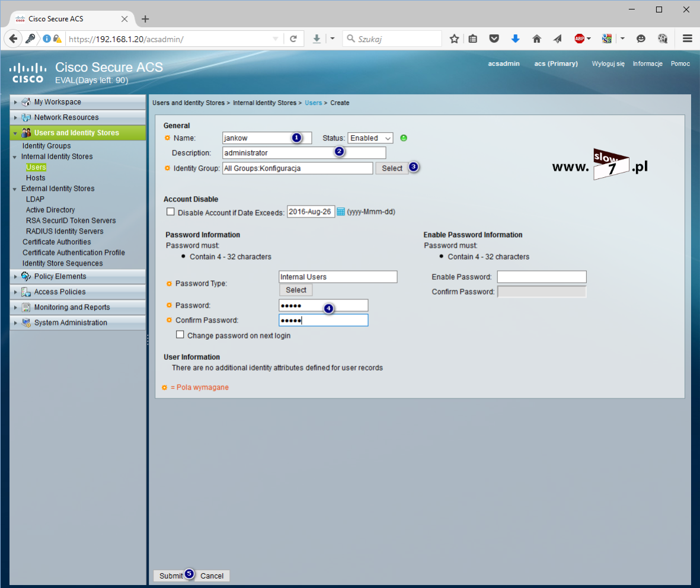Open the bookmarks list icon
700x588 pixels.
(473, 39)
